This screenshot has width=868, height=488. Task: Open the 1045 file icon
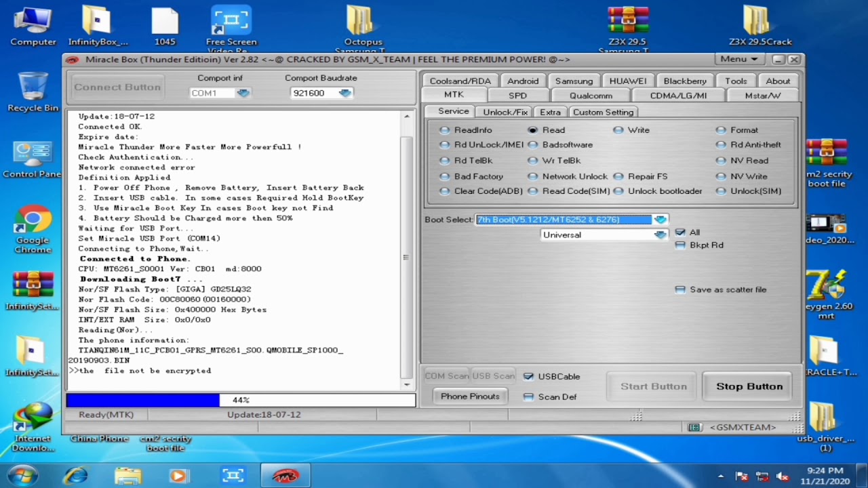[x=165, y=25]
